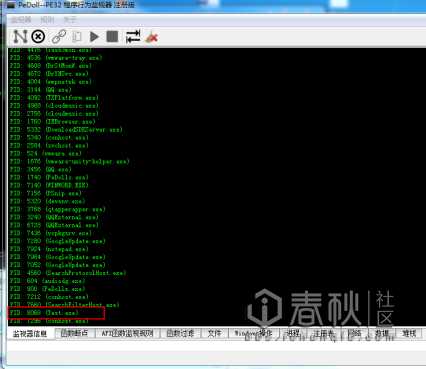Viewport: 426px width, 369px height.
Task: Switch to the 注册表 tab
Action: coord(324,333)
